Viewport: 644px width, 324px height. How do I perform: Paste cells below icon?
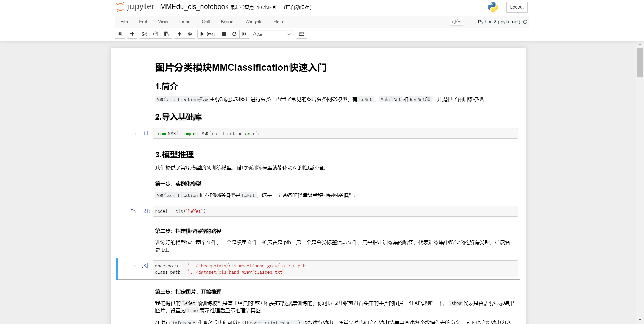167,34
